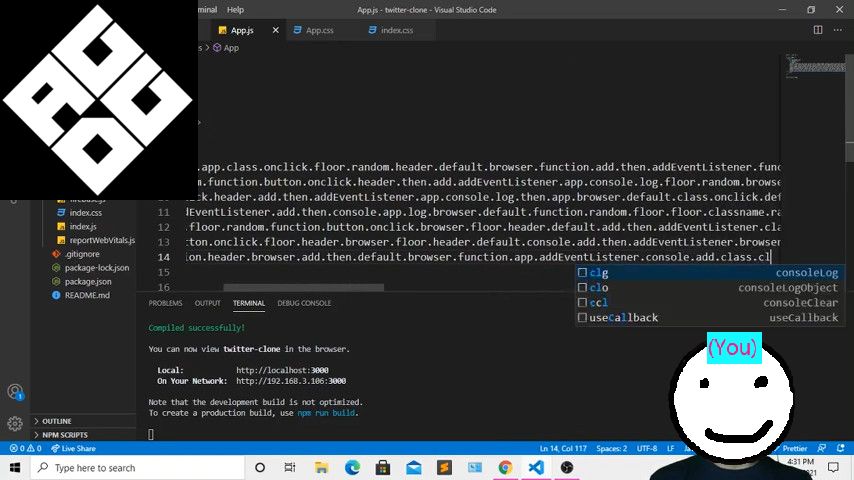Select the .gitignore file
The height and width of the screenshot is (480, 854).
pos(82,254)
